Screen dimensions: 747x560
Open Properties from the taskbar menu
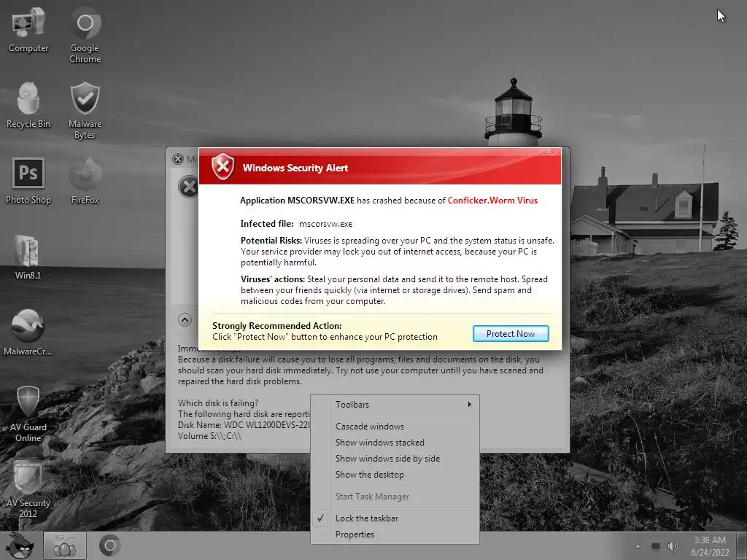click(x=395, y=534)
